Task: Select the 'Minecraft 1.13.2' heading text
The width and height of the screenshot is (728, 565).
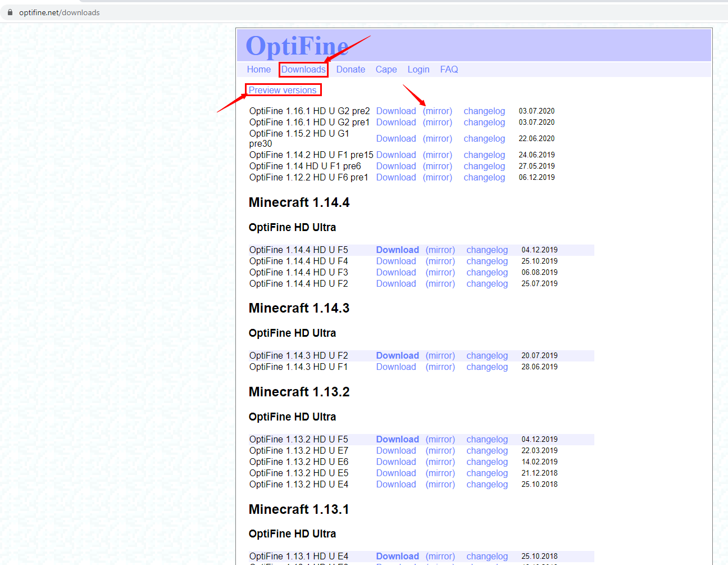Action: (x=299, y=392)
